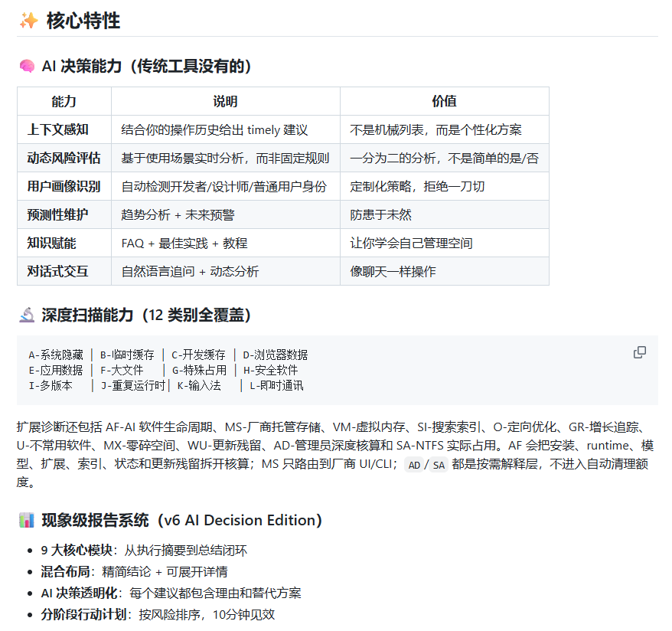Click the cell 基于使用场景实时分析，而非固定规则
The width and height of the screenshot is (672, 631).
coord(226,158)
